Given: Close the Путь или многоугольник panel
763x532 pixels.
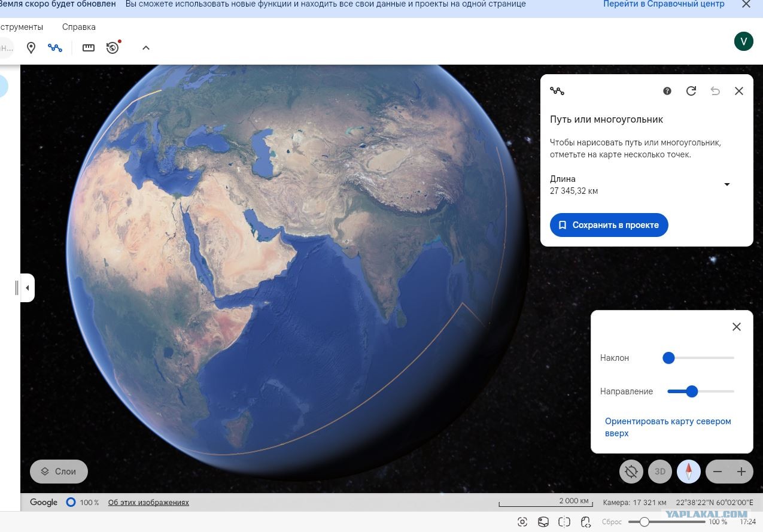Looking at the screenshot, I should pos(739,91).
